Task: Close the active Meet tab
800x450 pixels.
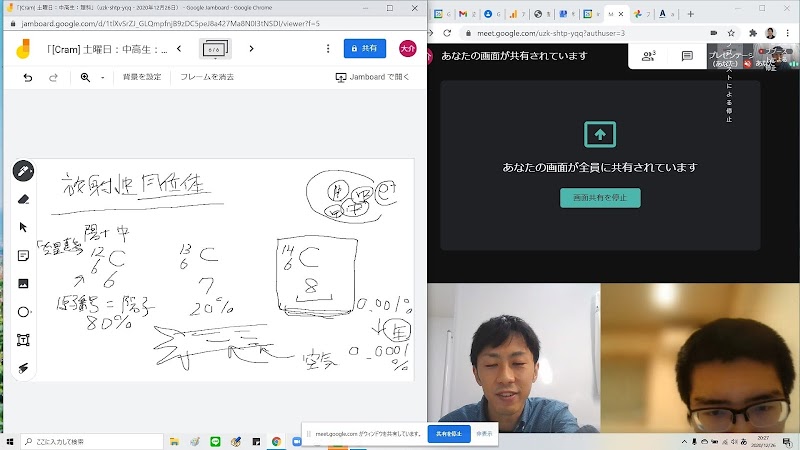Action: click(621, 14)
